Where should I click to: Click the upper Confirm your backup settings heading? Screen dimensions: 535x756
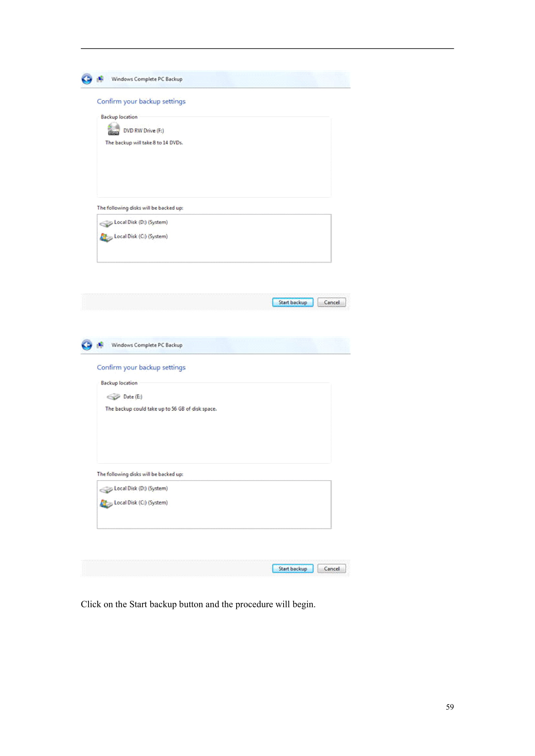(141, 101)
